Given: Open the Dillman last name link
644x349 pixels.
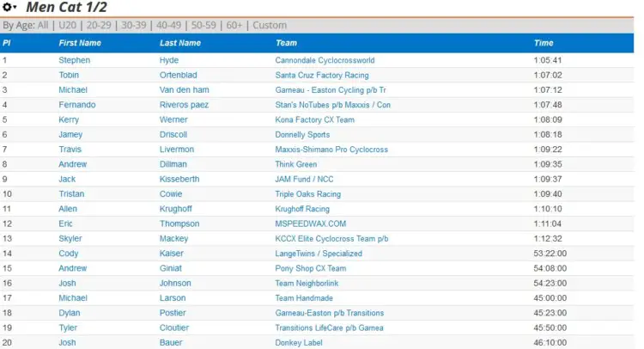Looking at the screenshot, I should (173, 164).
